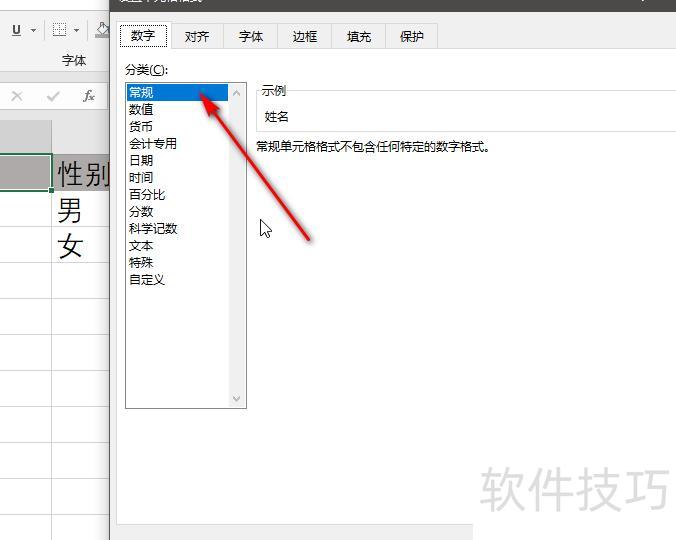Click the cell containing 女
Screen dimensions: 676x540
(81, 245)
